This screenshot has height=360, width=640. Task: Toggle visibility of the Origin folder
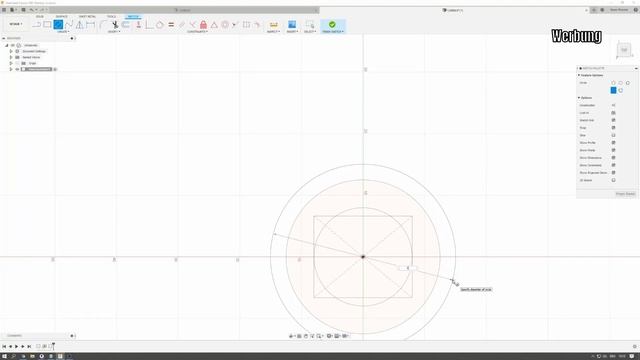pyautogui.click(x=17, y=63)
